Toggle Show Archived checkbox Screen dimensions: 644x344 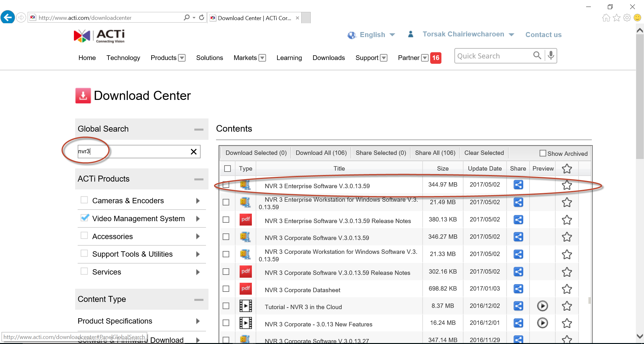[x=543, y=153]
